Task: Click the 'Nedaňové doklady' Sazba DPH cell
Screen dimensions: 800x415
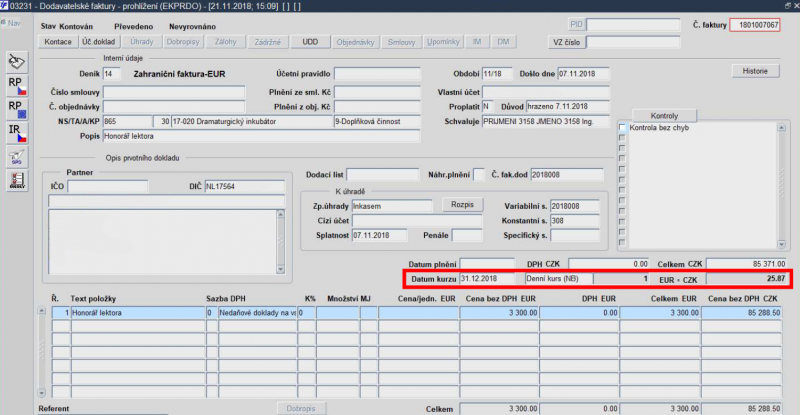Action: 258,313
